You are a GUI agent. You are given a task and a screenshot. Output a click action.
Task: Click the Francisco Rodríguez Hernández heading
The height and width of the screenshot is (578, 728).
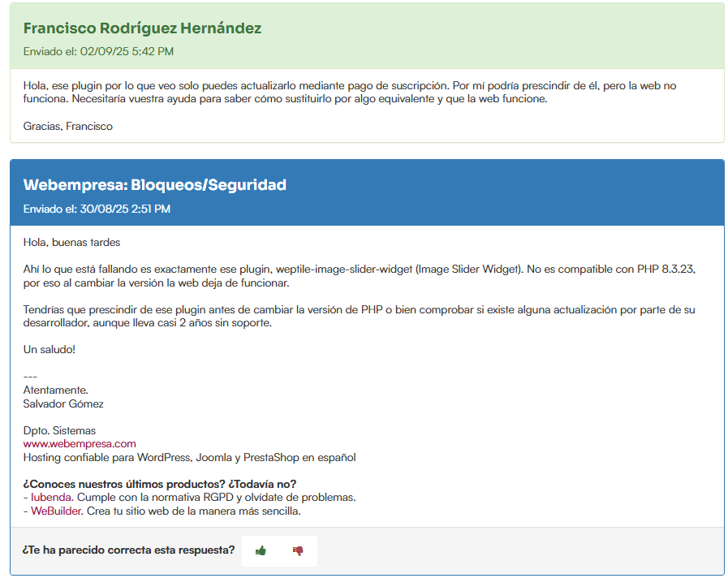coord(142,28)
